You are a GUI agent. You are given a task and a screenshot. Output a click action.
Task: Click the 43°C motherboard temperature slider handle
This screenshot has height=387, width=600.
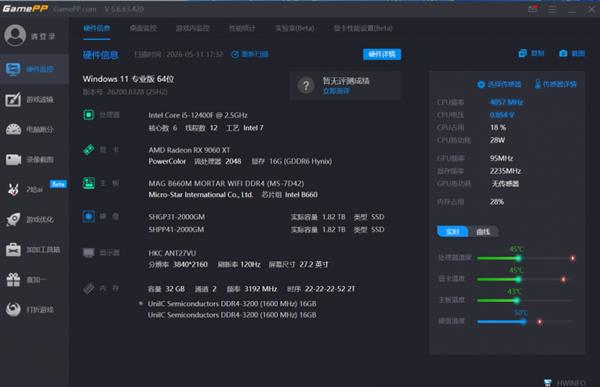[x=517, y=300]
